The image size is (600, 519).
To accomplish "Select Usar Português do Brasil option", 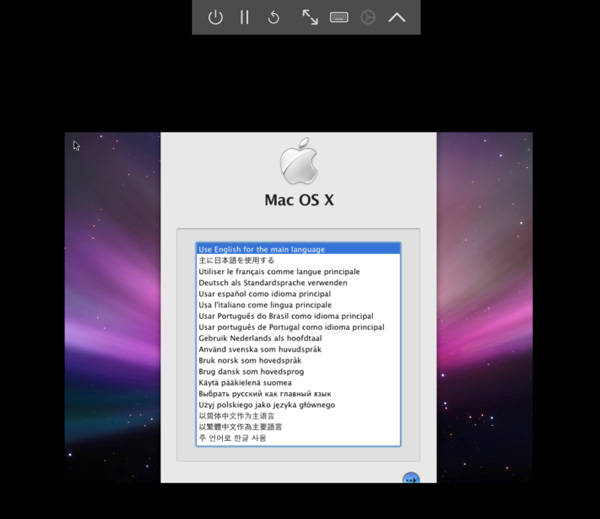I will pyautogui.click(x=298, y=316).
